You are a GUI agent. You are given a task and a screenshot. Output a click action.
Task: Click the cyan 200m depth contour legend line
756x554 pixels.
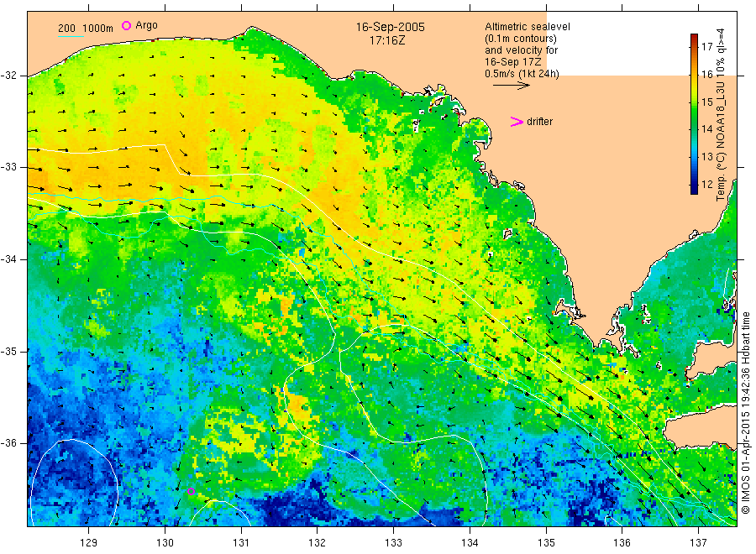pyautogui.click(x=71, y=35)
